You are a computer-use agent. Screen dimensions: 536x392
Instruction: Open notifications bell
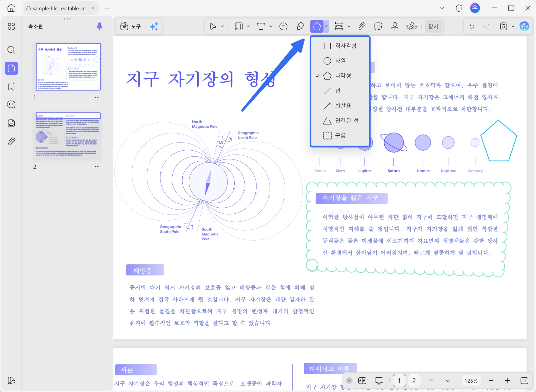point(459,8)
